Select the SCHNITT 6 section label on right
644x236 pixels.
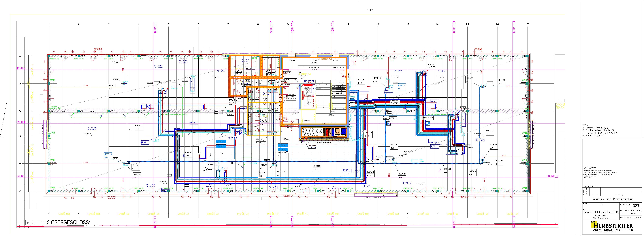[x=552, y=176]
